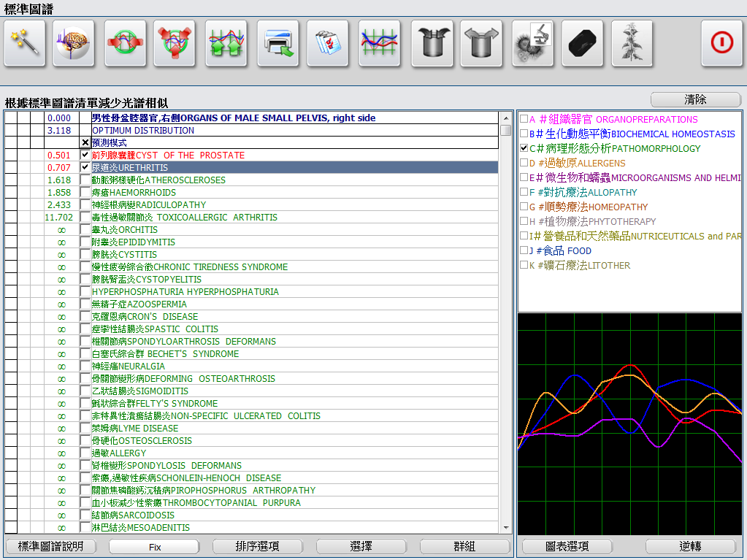
Task: Uncheck the C PATHOMORPHOLOGY group checkbox
Action: (x=524, y=148)
